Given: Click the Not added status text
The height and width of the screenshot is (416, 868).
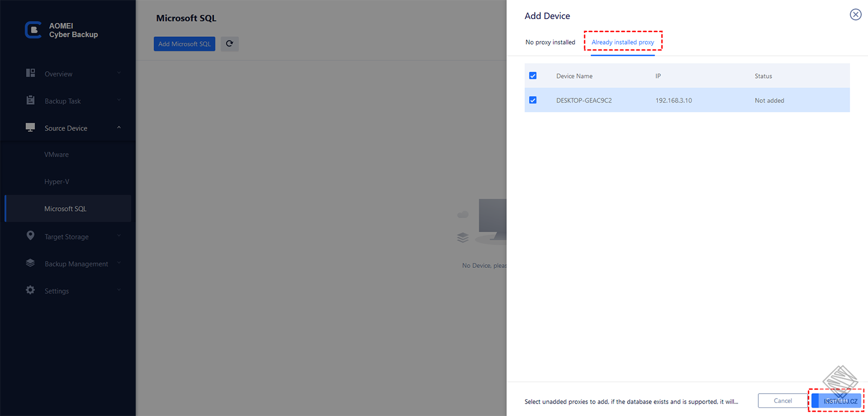Looking at the screenshot, I should tap(769, 100).
